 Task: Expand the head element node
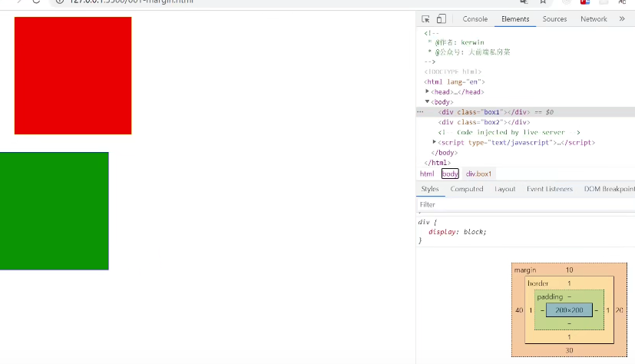tap(427, 91)
